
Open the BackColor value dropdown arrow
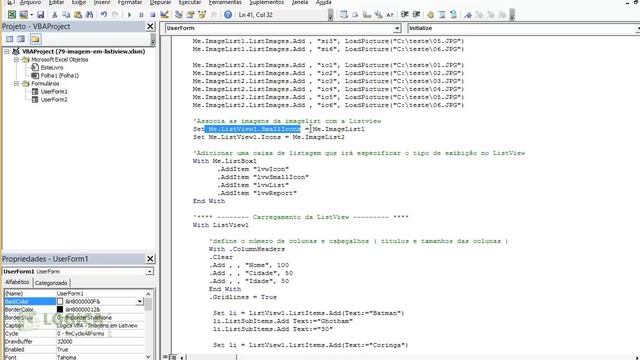tap(140, 301)
